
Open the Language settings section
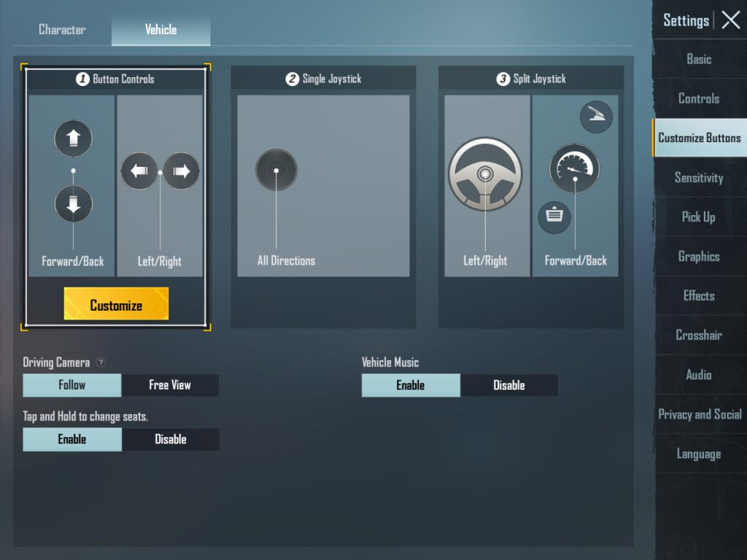(x=699, y=454)
